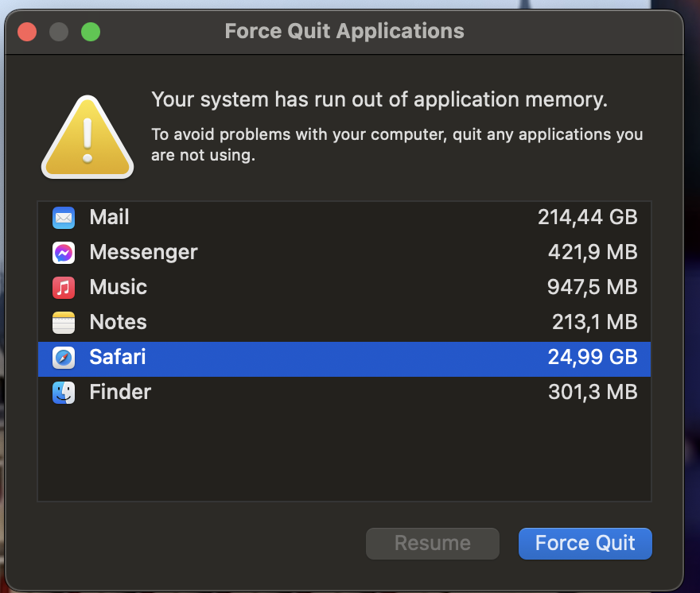Click empty area below Finder row
The width and height of the screenshot is (700, 593).
(344, 453)
